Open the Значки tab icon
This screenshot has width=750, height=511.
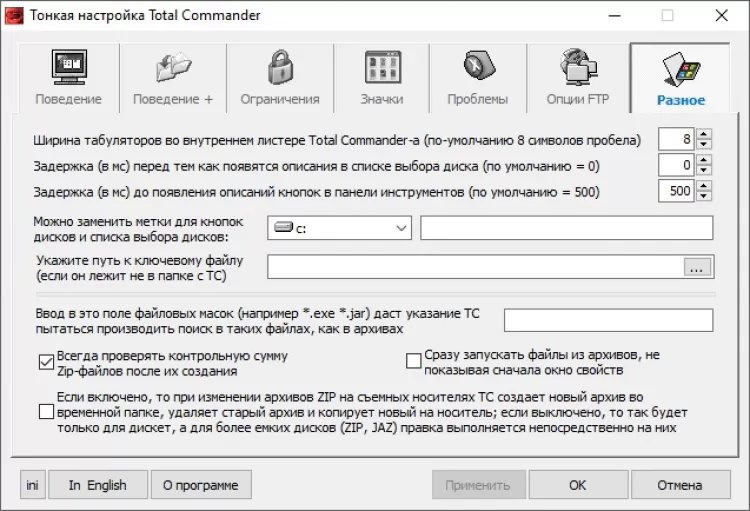click(x=382, y=68)
